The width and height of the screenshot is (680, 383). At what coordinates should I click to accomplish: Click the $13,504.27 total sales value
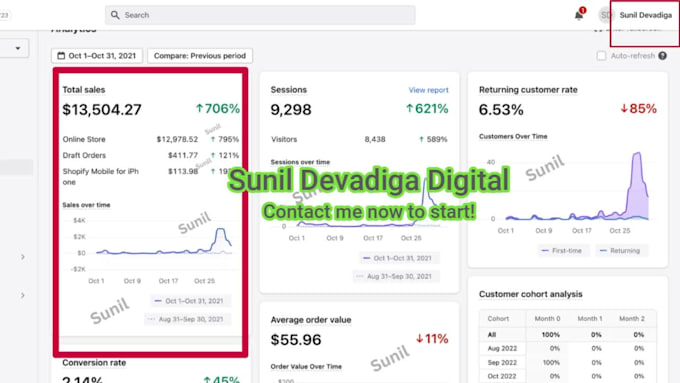click(x=102, y=110)
